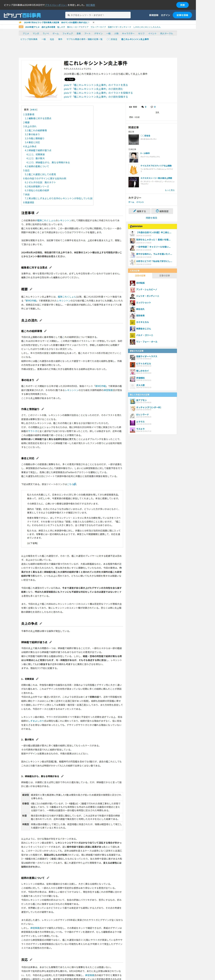Viewport: 215px width, 980px height.
Task: Switch to the 注目の記事 tab
Action: tap(140, 275)
